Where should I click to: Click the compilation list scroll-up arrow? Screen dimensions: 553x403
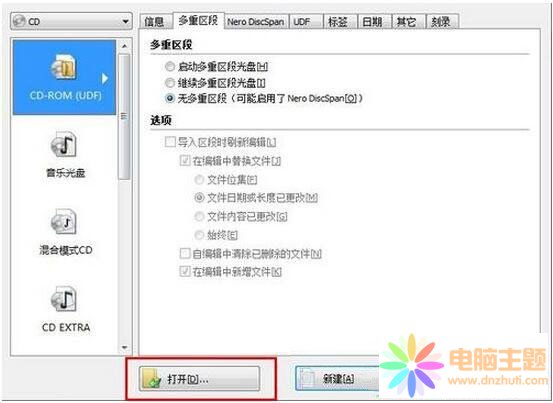[124, 46]
